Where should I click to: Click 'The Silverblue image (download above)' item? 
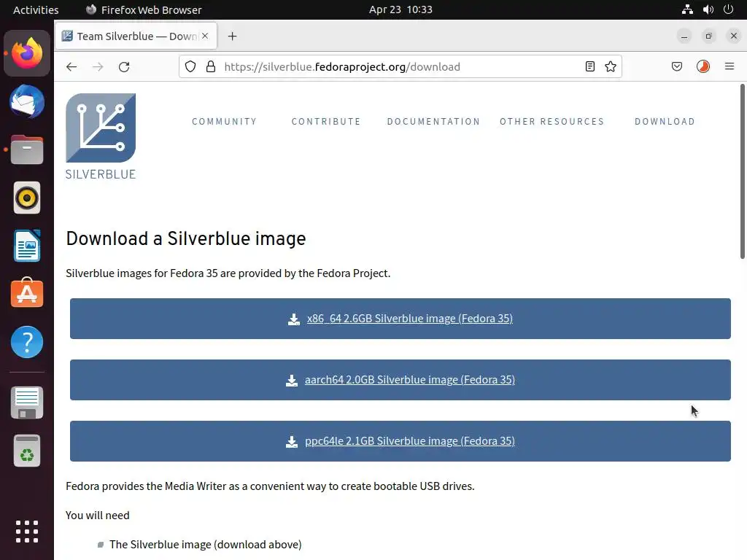(x=205, y=544)
